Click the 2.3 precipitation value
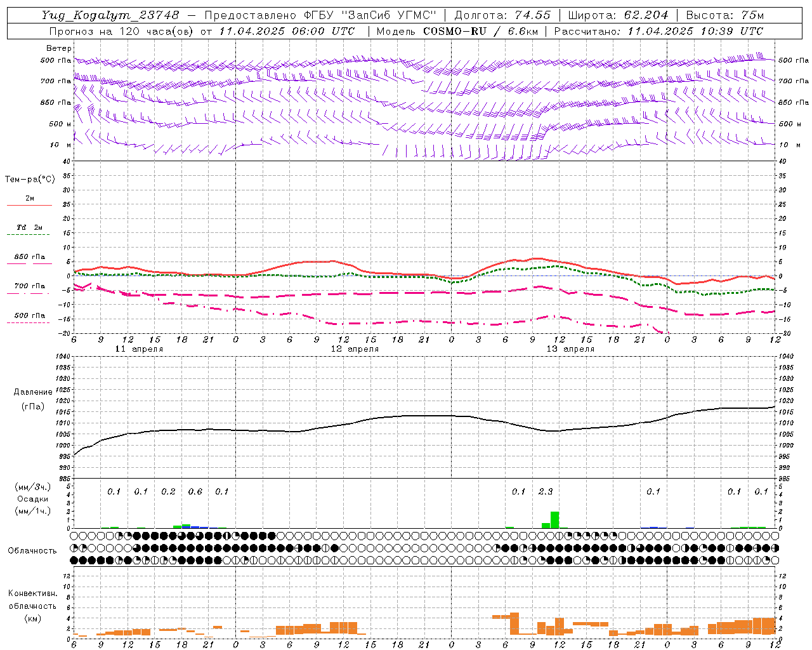This screenshot has height=650, width=812. point(546,491)
